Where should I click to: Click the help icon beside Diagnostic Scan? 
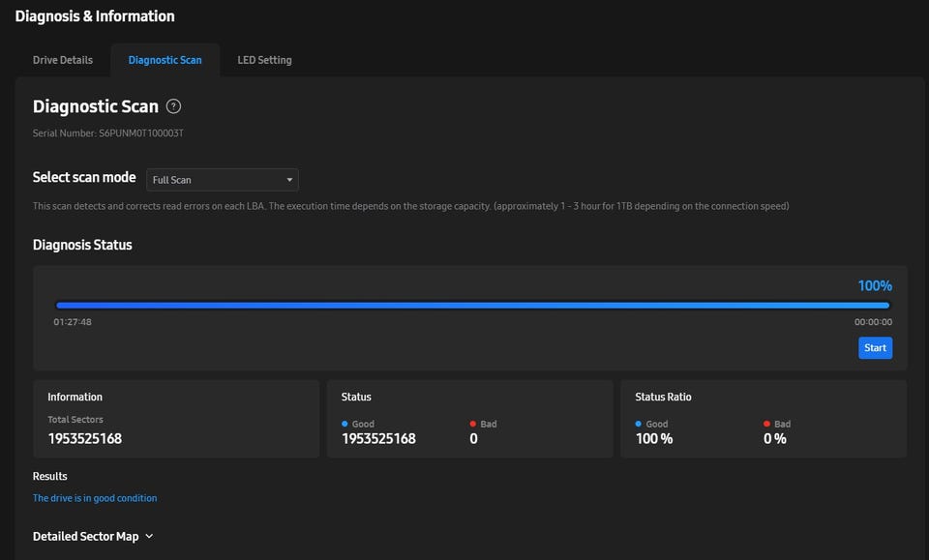(x=173, y=106)
